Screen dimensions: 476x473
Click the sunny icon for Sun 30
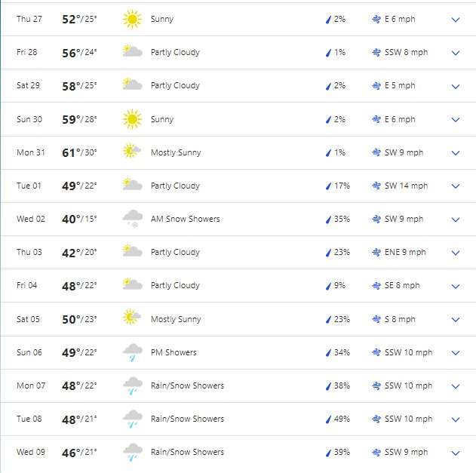tap(132, 119)
